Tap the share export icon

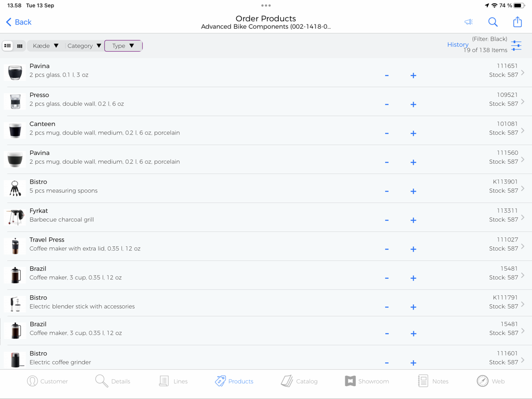click(x=517, y=22)
